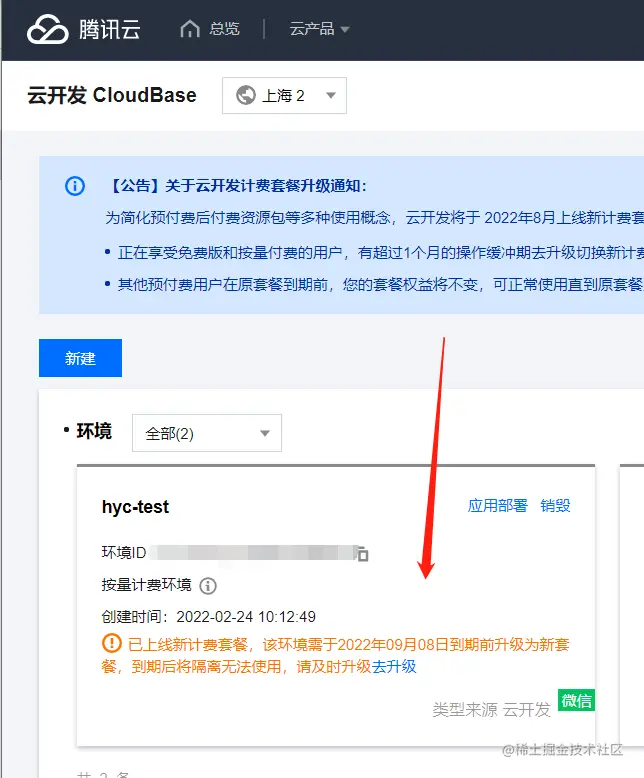Click the announcement info icon

click(x=75, y=186)
